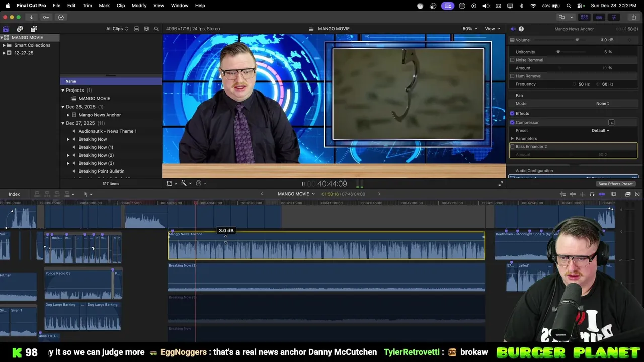The image size is (644, 362).
Task: Click the Import Media arrow button
Action: point(31,17)
